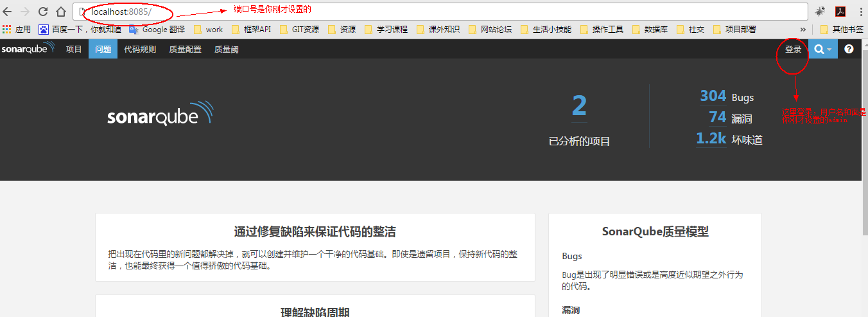Open the 应用 apps shortcut
Image resolution: width=868 pixels, height=317 pixels.
click(17, 30)
